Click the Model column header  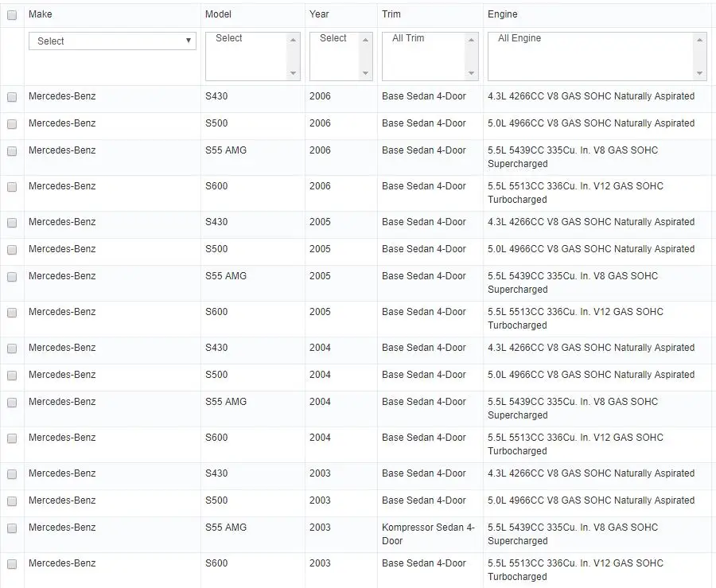[x=218, y=14]
